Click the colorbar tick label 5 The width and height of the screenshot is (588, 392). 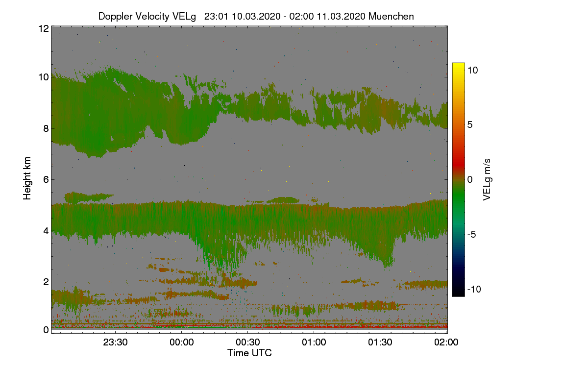469,124
